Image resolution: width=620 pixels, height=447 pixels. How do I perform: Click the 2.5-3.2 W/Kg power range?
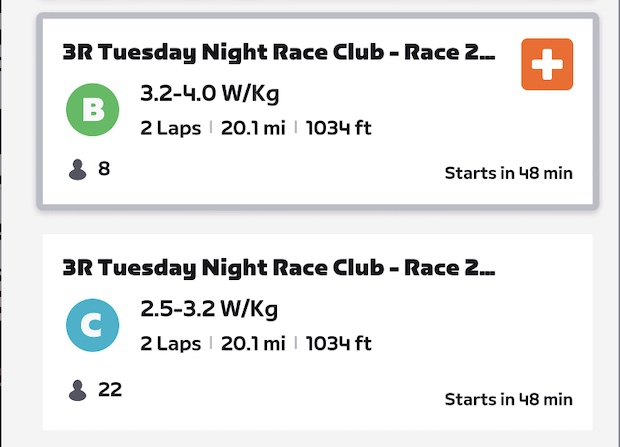point(209,313)
